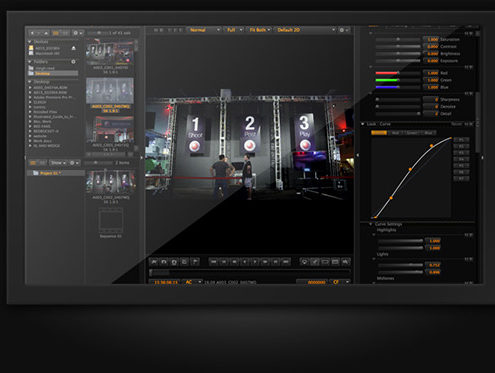Viewport: 495px width, 373px height.
Task: Click the play forward transport button
Action: pyautogui.click(x=255, y=262)
